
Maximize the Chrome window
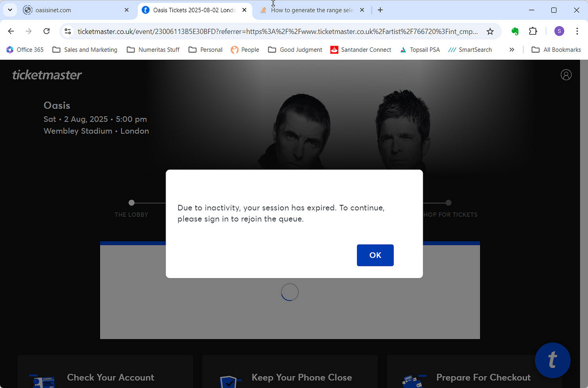click(554, 10)
